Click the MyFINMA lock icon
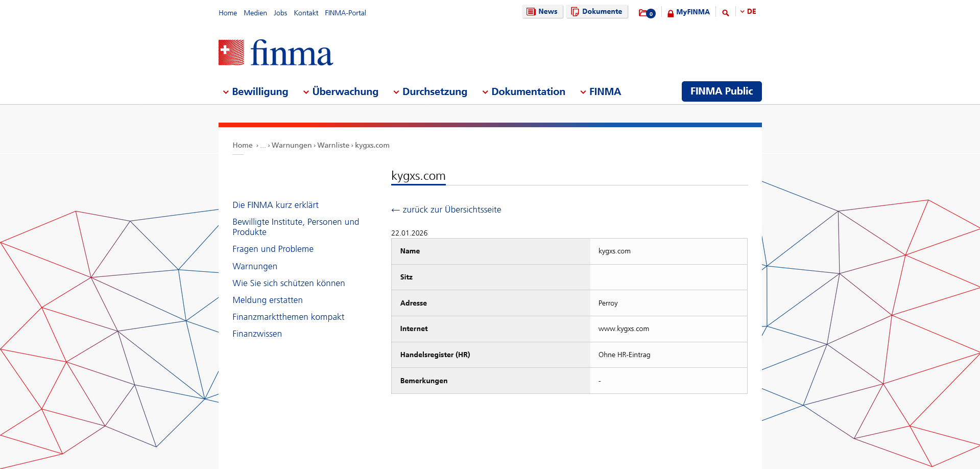 point(671,13)
